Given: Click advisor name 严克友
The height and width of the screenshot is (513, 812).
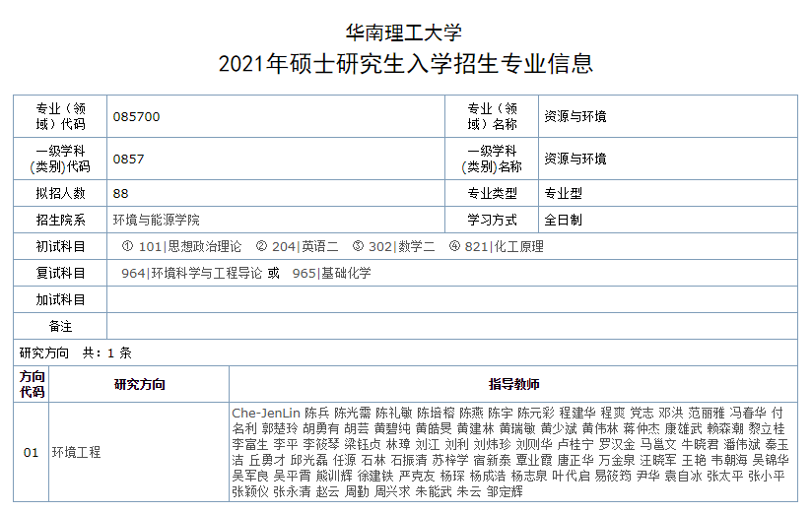Looking at the screenshot, I should (417, 477).
